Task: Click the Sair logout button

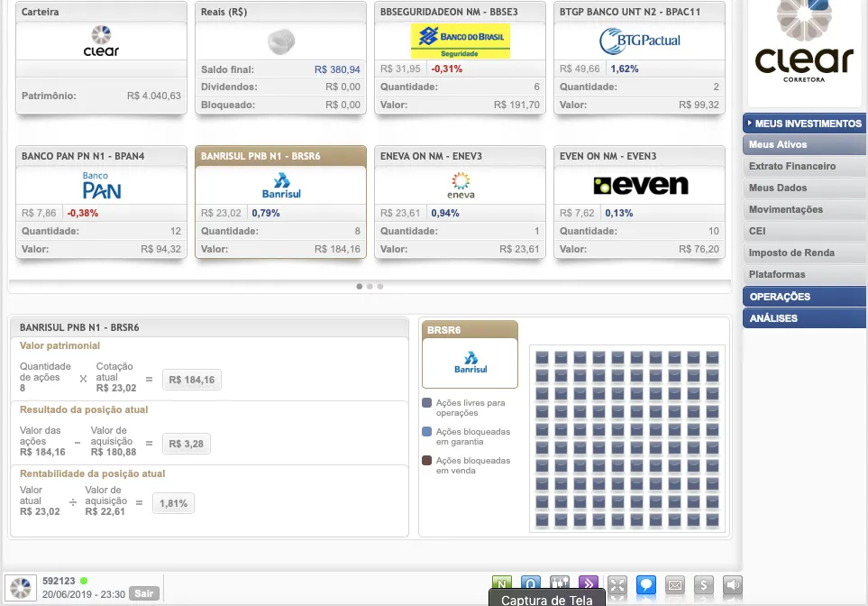Action: click(142, 593)
